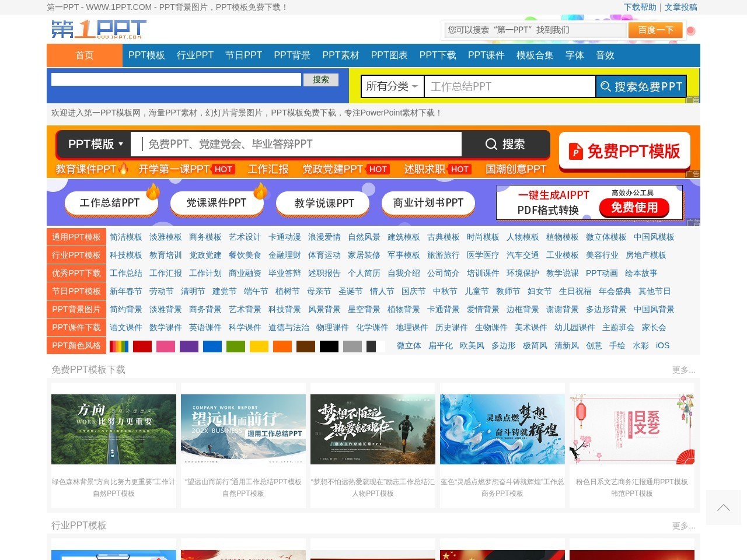Go back to top with the arrow button

pos(724,508)
